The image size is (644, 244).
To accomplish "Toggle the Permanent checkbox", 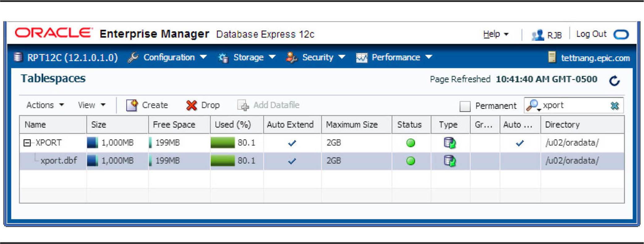I will pyautogui.click(x=465, y=106).
